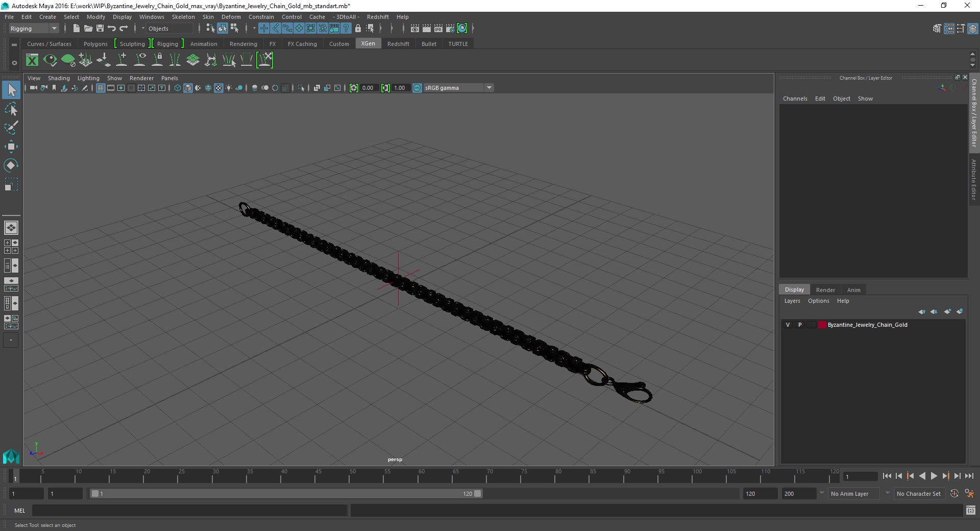
Task: Open the Redshift menu
Action: [x=378, y=17]
